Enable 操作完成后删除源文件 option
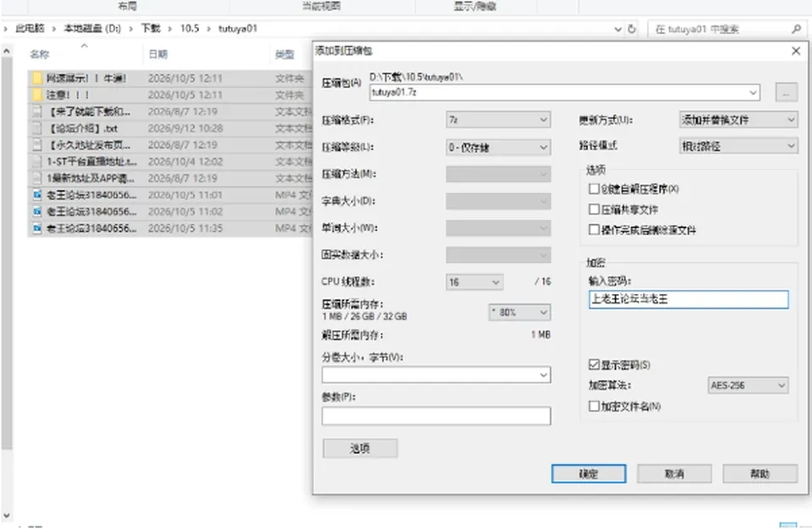 [x=594, y=229]
